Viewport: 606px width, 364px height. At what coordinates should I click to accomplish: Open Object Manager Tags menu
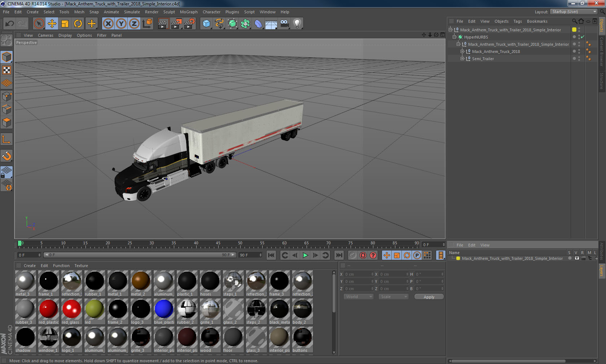click(x=518, y=21)
